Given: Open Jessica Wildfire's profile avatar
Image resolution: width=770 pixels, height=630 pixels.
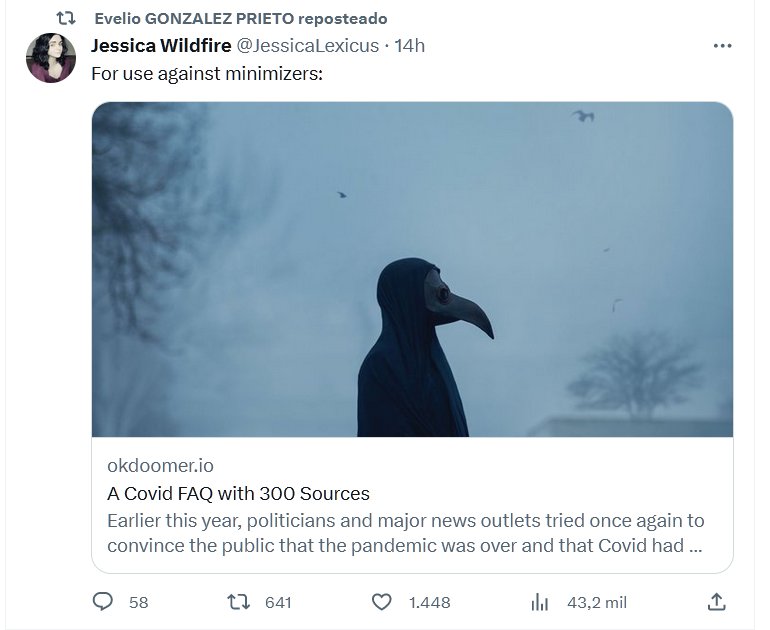Looking at the screenshot, I should (51, 58).
